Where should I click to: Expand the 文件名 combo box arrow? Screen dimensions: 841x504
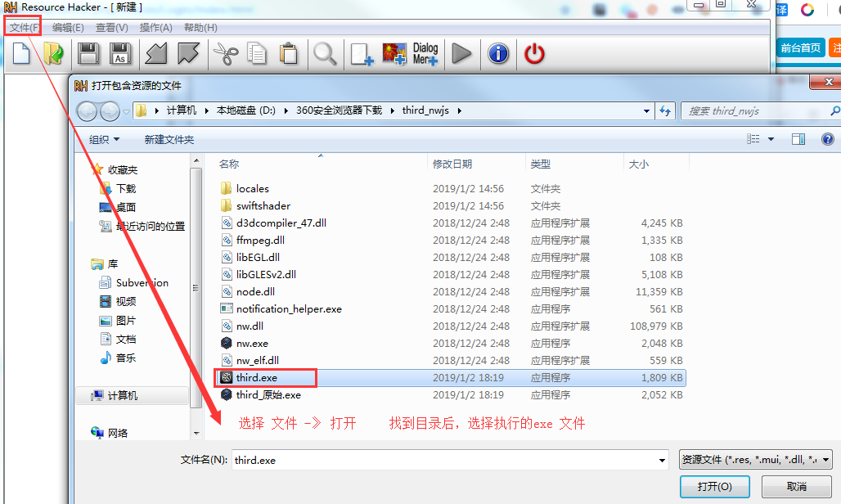point(662,461)
